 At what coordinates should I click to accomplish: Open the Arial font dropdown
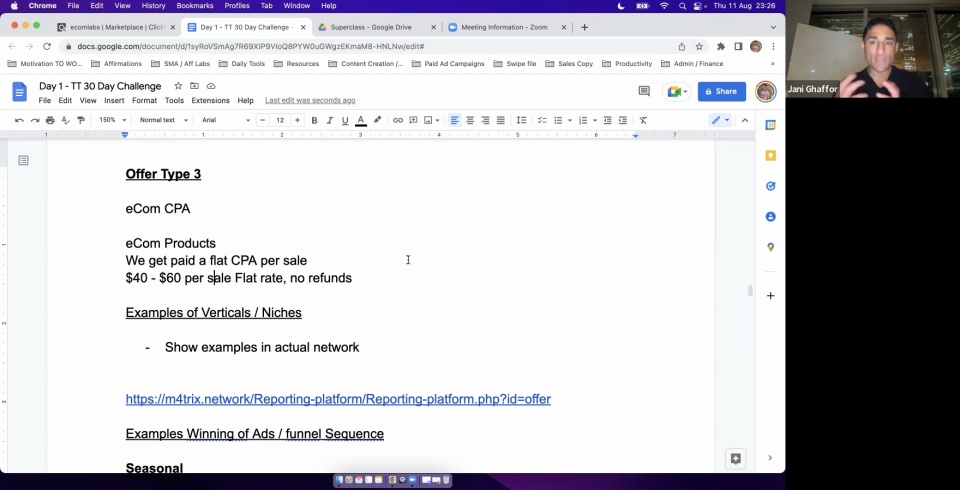[x=226, y=120]
